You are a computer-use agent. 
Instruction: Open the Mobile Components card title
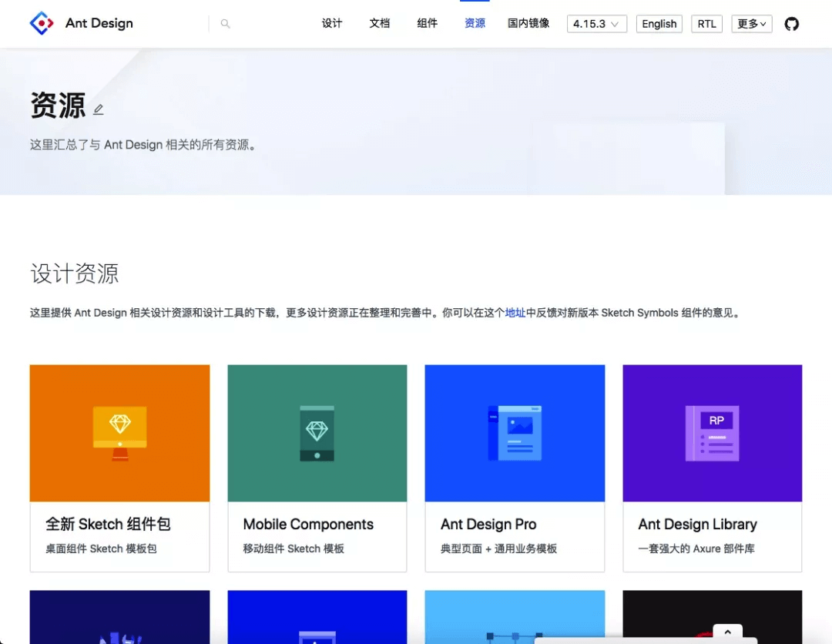click(308, 524)
